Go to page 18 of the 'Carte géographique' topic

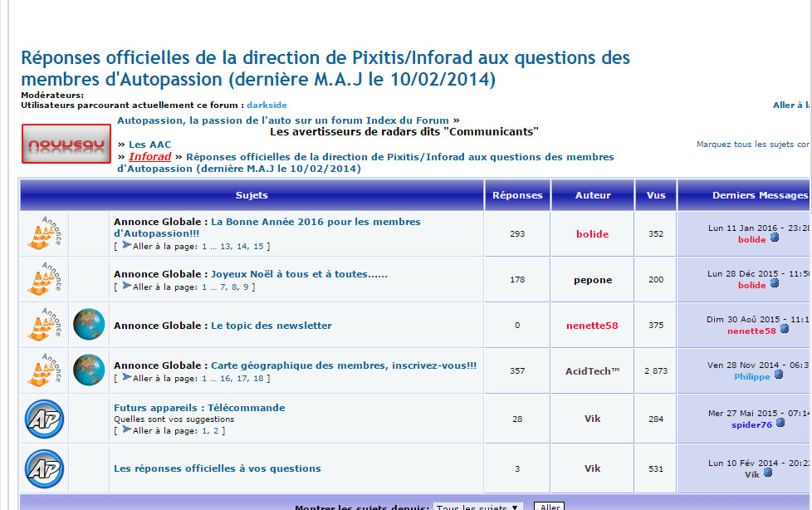(258, 379)
